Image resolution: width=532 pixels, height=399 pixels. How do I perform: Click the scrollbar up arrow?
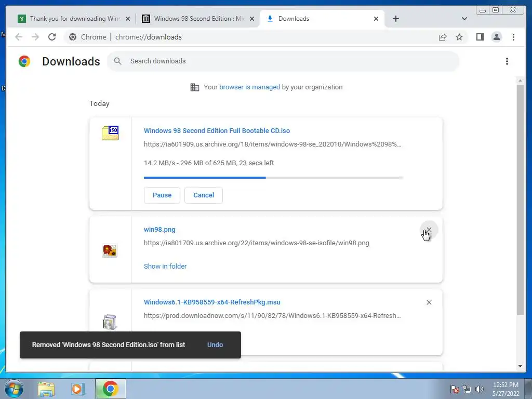click(520, 81)
